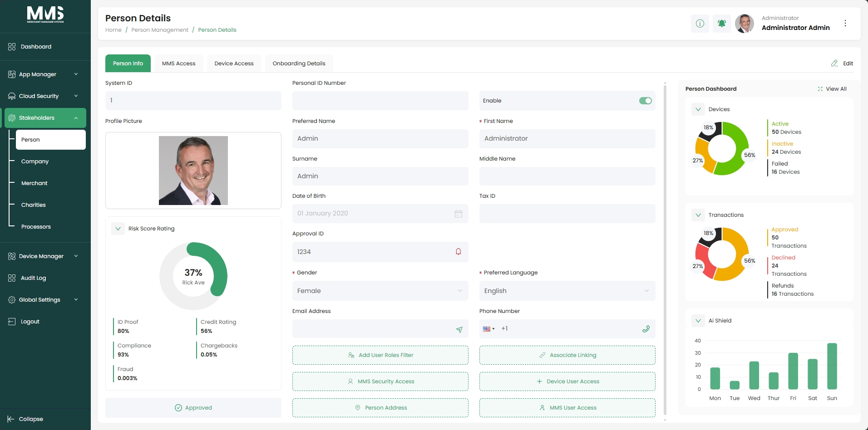This screenshot has height=430, width=868.
Task: Collapse the Risk Score Rating section
Action: pos(118,229)
